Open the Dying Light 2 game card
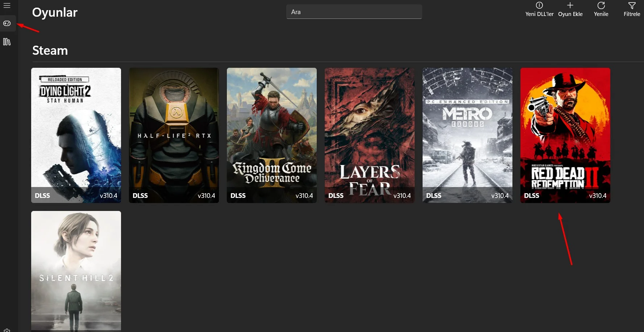The height and width of the screenshot is (332, 644). (76, 135)
